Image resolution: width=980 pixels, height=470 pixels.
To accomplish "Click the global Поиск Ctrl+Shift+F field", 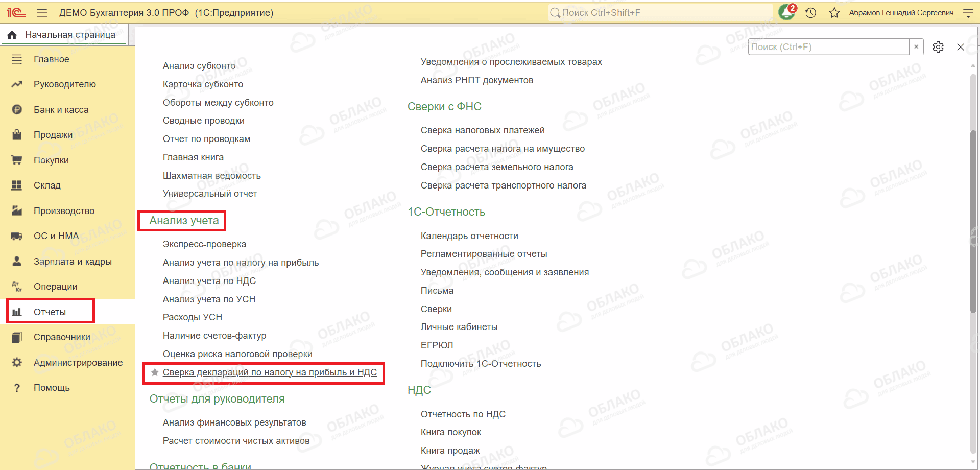I will (x=660, y=13).
